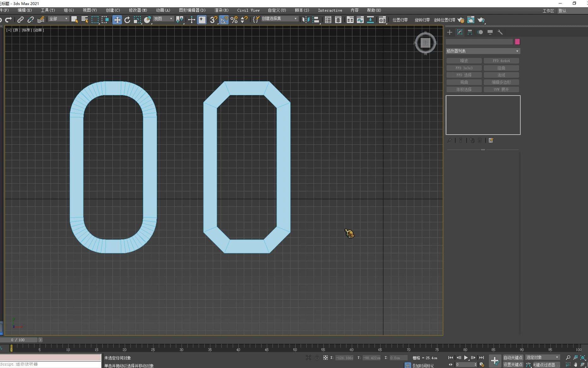
Task: Open Curve Editor icon
Action: [360, 20]
